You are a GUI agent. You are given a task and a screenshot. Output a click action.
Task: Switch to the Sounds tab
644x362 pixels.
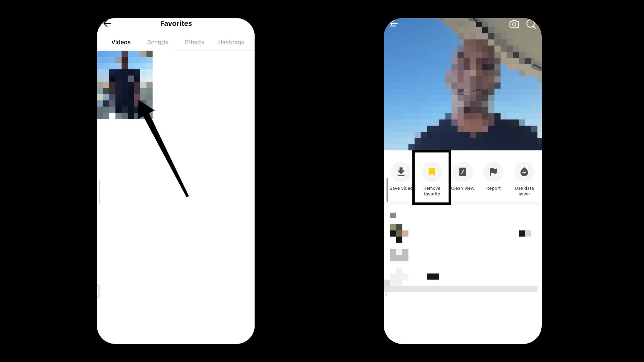(x=157, y=42)
